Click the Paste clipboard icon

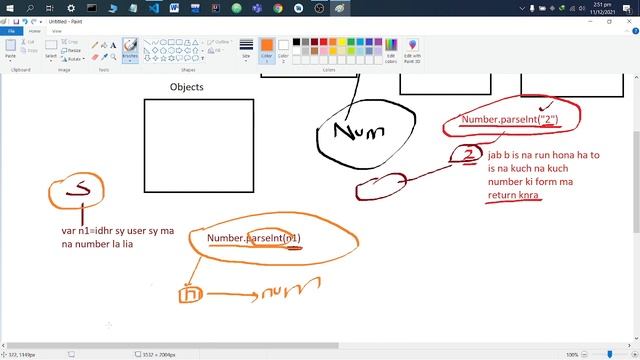pyautogui.click(x=10, y=45)
